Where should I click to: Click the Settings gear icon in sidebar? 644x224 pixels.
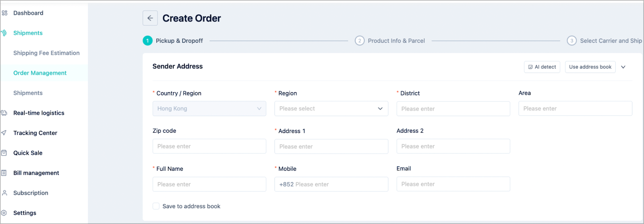pos(4,213)
